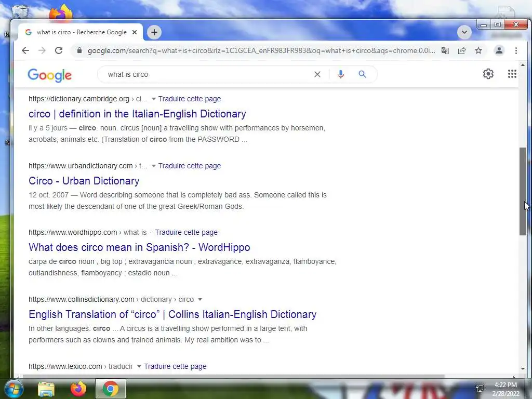Image resolution: width=532 pixels, height=399 pixels.
Task: Launch Firefox from the taskbar
Action: click(x=78, y=389)
